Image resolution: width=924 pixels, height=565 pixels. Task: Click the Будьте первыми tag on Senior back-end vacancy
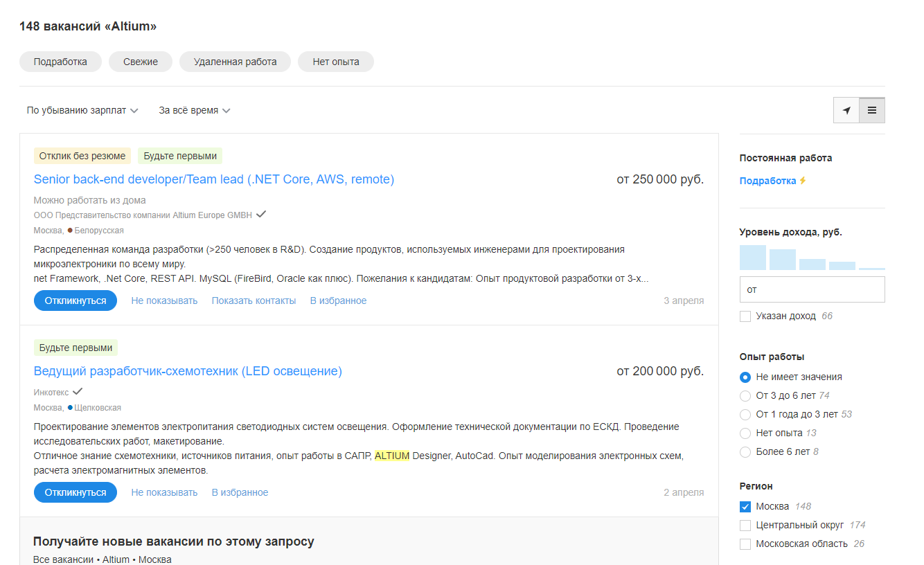click(180, 156)
